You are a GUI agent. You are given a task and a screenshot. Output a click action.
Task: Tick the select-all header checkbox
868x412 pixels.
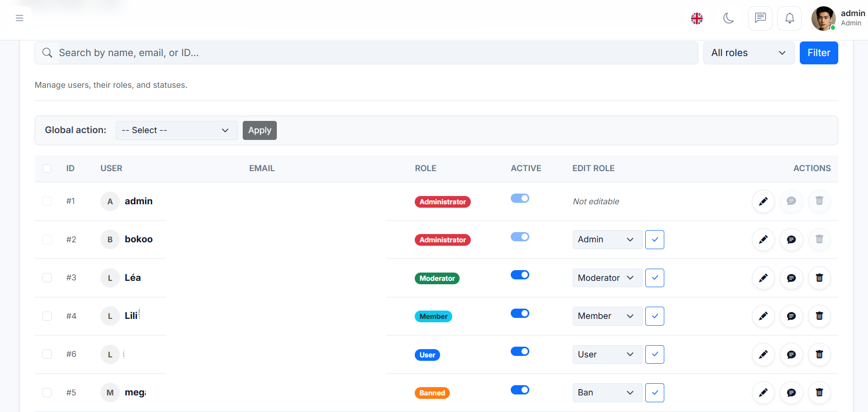pos(47,168)
